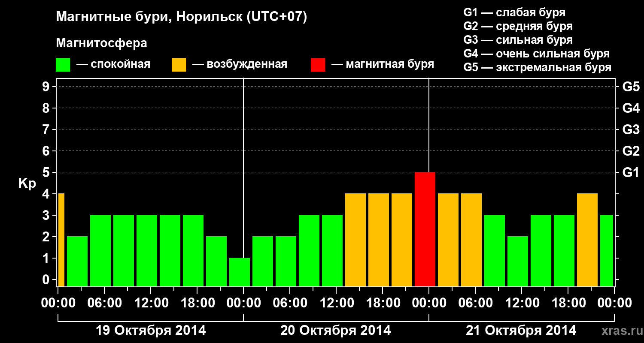Select the shortest green bar near first midnight
644x343 pixels.
click(x=240, y=272)
